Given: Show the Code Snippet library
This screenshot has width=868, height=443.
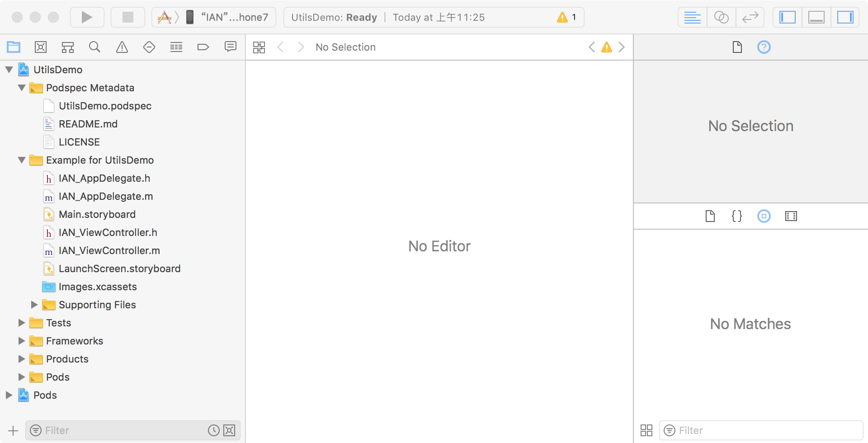Looking at the screenshot, I should pos(737,216).
